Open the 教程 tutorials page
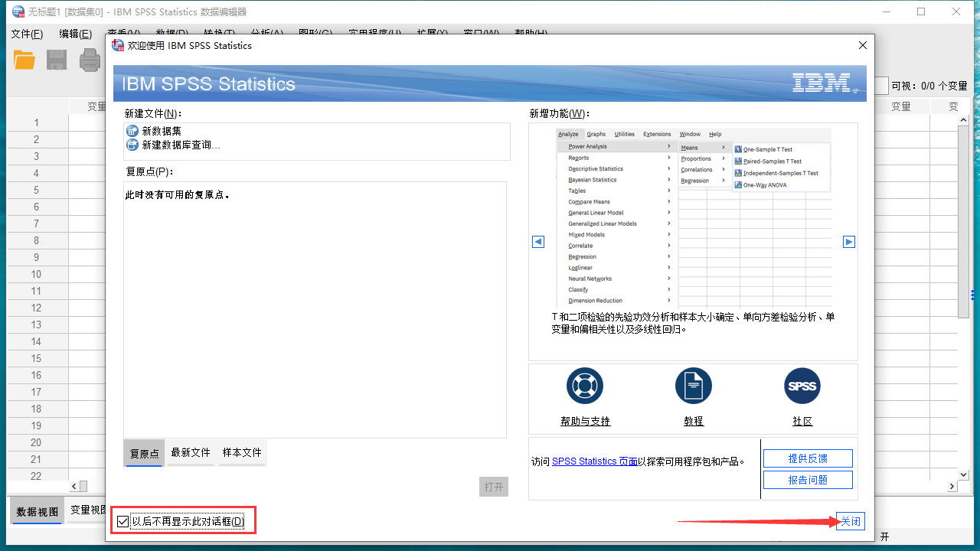The height and width of the screenshot is (551, 980). (x=693, y=421)
